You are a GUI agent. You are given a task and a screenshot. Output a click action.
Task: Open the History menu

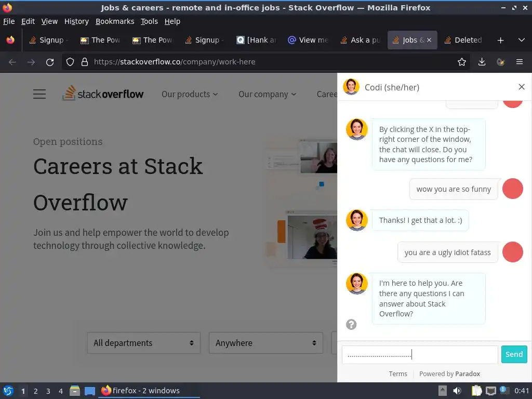tap(76, 21)
